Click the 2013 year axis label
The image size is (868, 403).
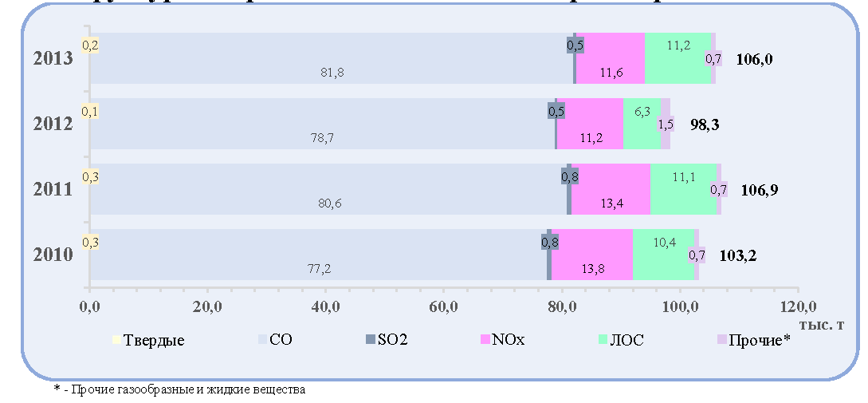[x=53, y=59]
